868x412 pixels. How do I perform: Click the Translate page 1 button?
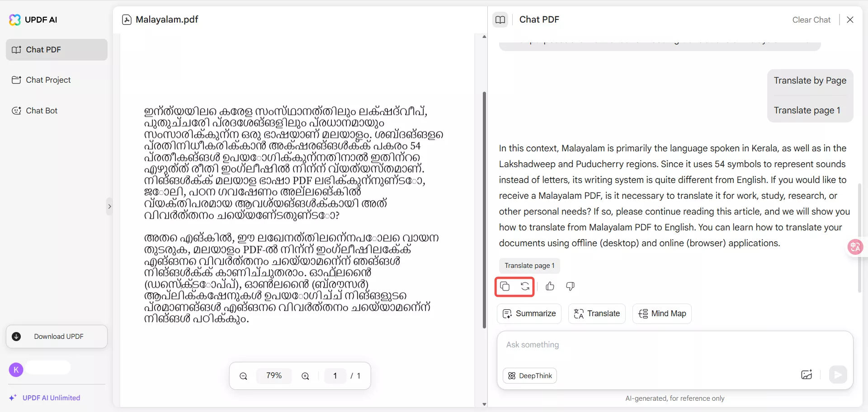(529, 266)
